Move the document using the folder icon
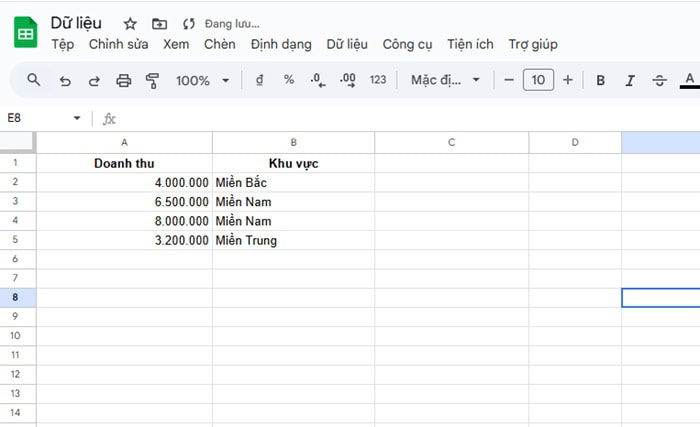This screenshot has width=700, height=427. [x=159, y=23]
